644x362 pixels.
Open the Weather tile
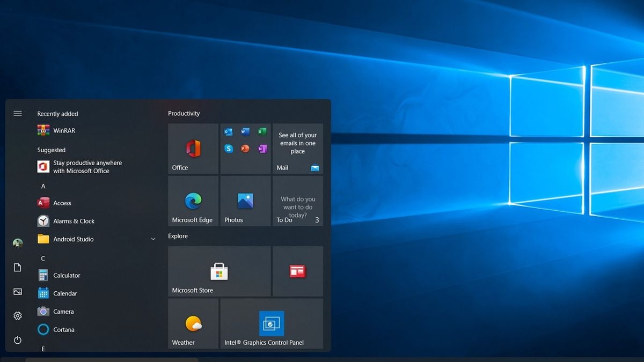click(193, 323)
